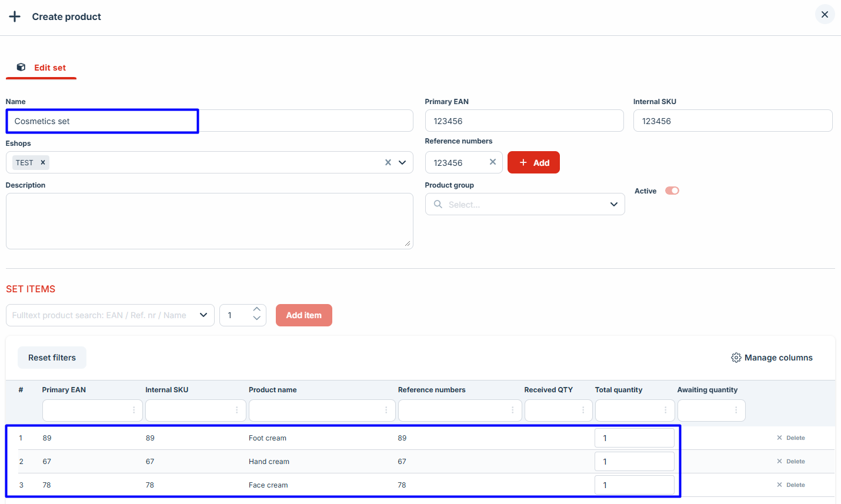Open Primary EAN column filter options
Screen dimensions: 841x504
[x=134, y=410]
